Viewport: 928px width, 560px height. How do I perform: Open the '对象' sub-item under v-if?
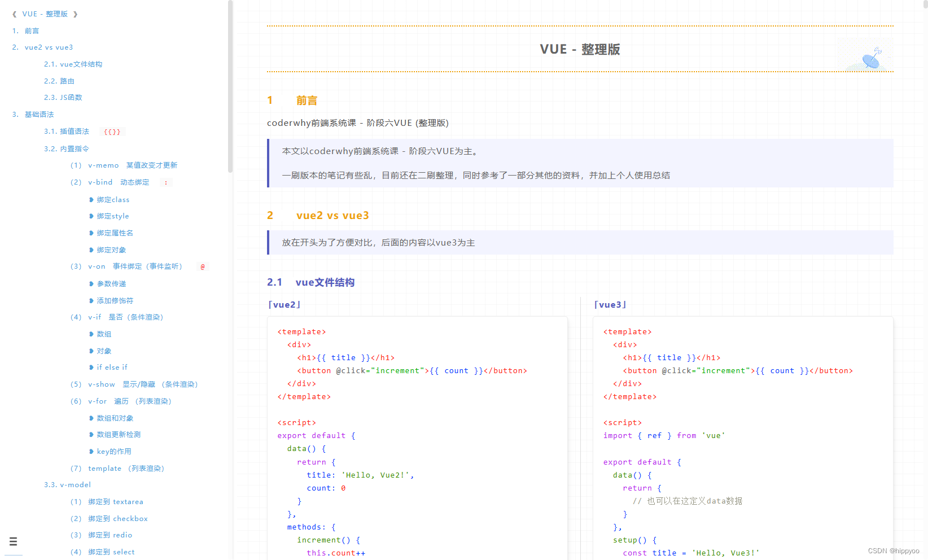[104, 351]
